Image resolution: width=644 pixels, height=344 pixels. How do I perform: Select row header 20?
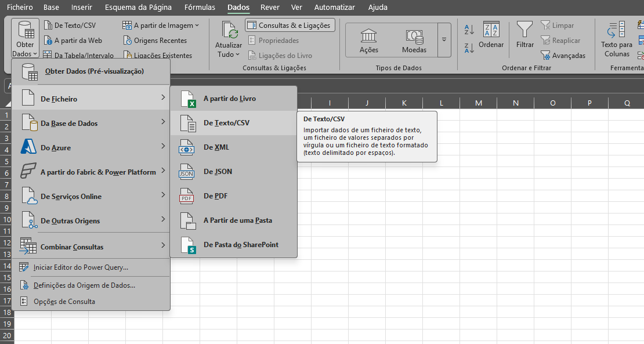[7, 335]
